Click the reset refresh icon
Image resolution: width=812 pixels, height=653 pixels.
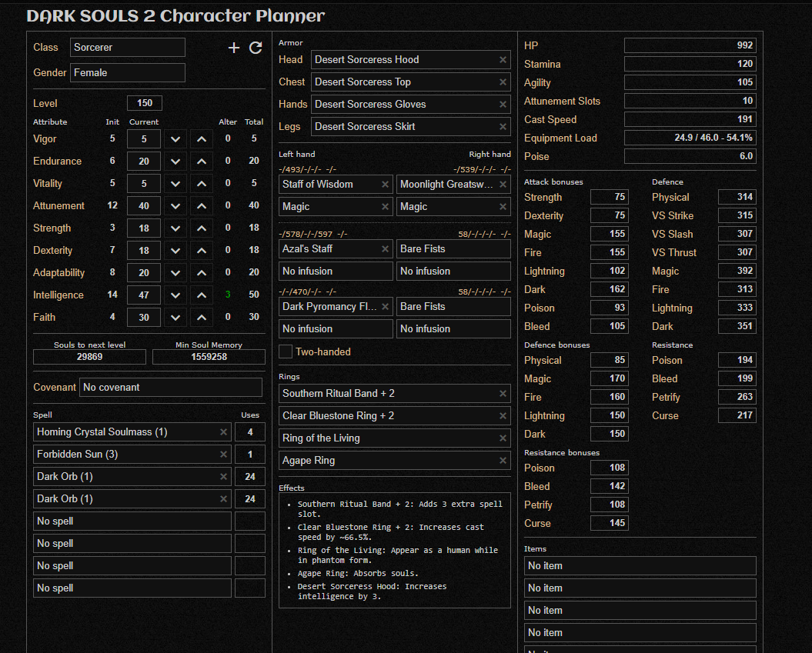[x=256, y=48]
